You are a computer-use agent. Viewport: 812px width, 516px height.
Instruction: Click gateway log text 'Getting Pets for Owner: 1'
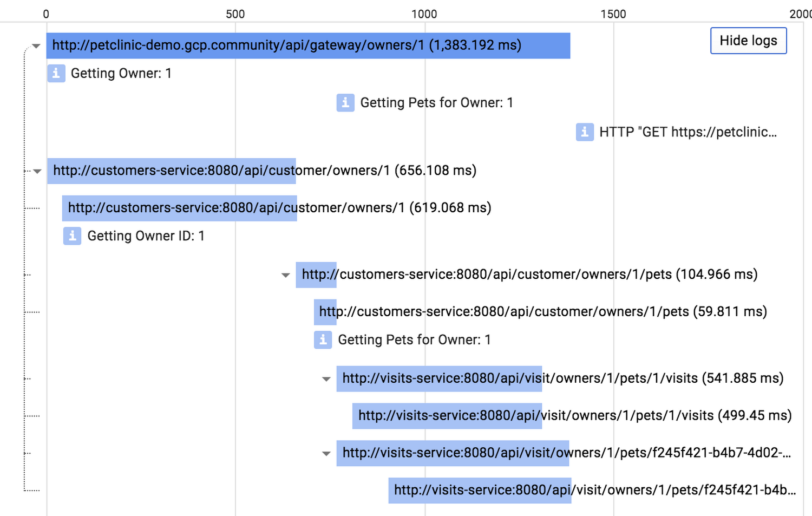(437, 102)
